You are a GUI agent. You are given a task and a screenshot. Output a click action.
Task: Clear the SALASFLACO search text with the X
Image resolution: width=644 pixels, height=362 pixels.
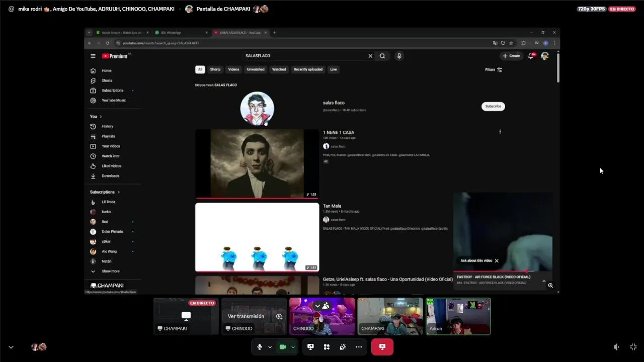pos(370,56)
